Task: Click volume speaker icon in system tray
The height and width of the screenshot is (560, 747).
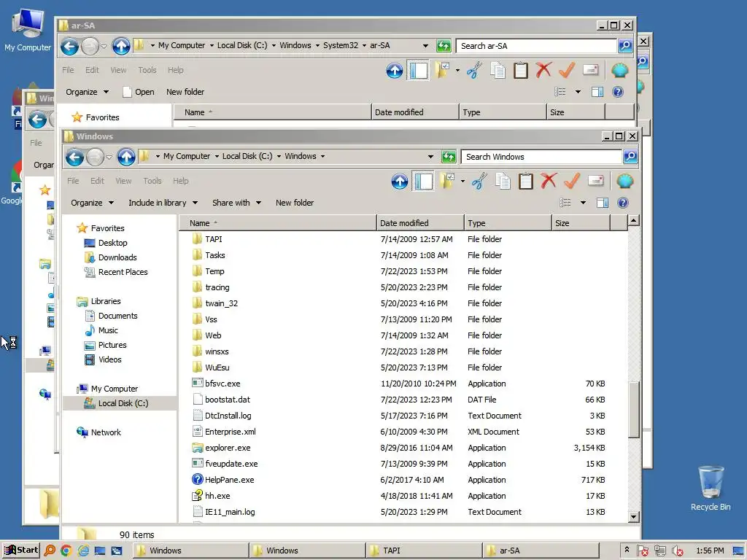Action: [x=678, y=551]
